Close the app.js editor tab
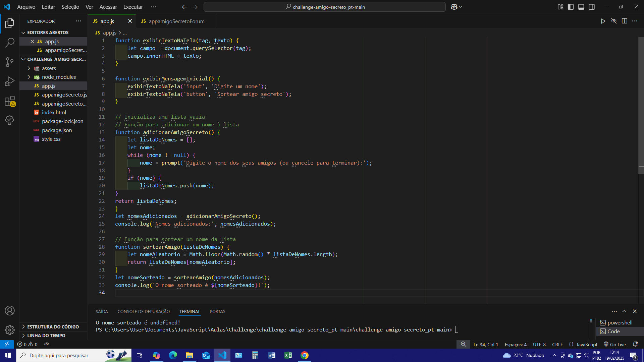The height and width of the screenshot is (362, 644). point(130,21)
